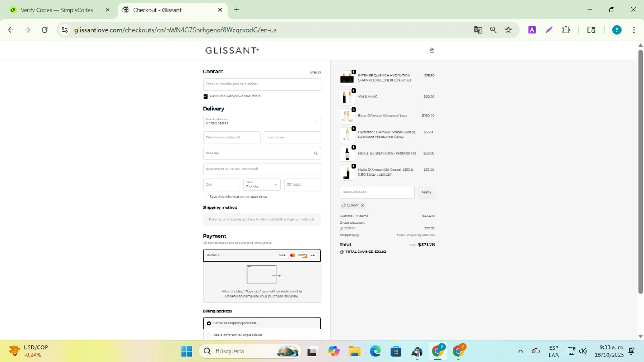Open the volume speaker icon
This screenshot has height=362, width=644.
click(583, 351)
